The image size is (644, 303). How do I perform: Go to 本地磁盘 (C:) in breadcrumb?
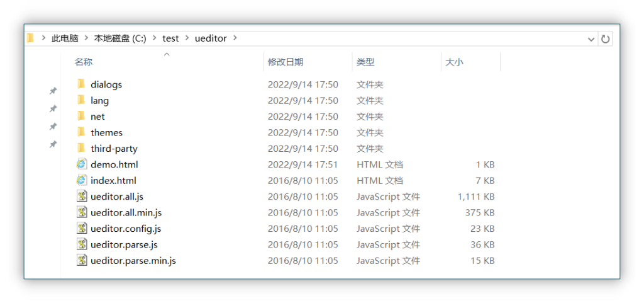click(120, 38)
